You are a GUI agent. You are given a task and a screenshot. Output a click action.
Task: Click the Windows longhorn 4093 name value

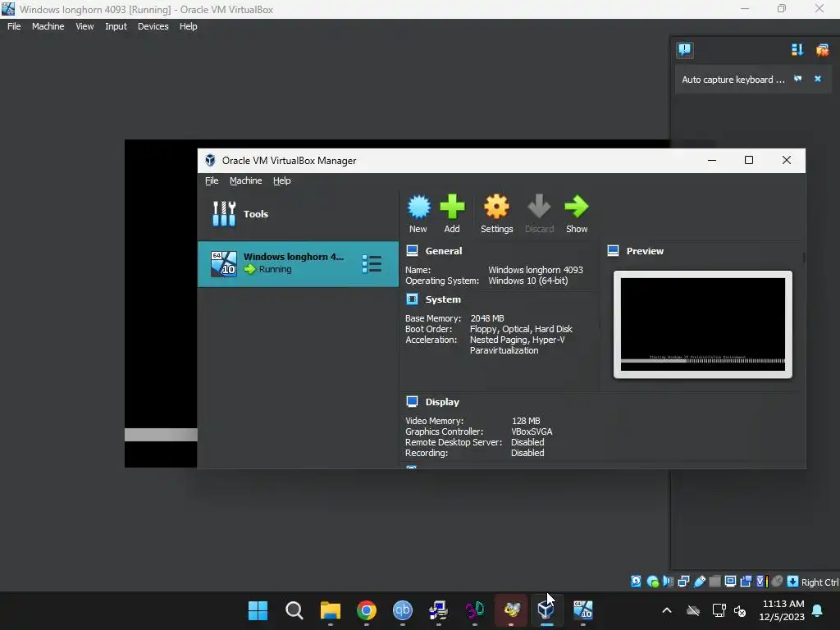pyautogui.click(x=536, y=270)
